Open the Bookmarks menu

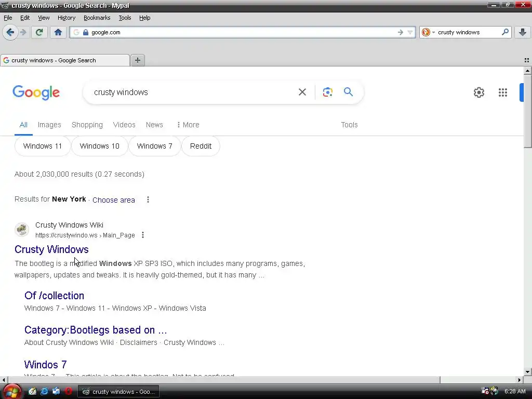[x=97, y=18]
